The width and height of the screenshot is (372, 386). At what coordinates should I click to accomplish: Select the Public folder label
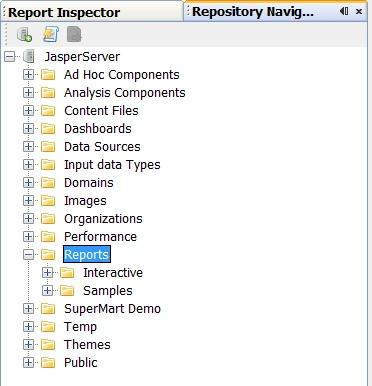pyautogui.click(x=81, y=363)
